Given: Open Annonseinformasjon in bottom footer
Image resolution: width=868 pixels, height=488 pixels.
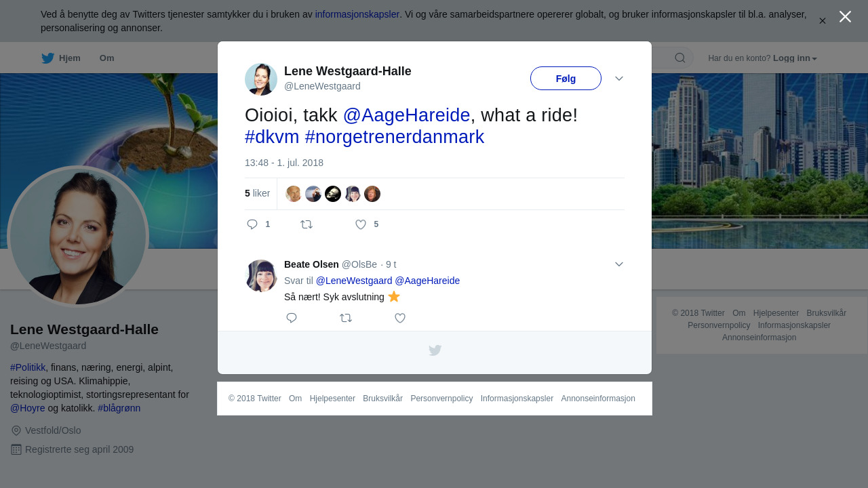Looking at the screenshot, I should [598, 399].
